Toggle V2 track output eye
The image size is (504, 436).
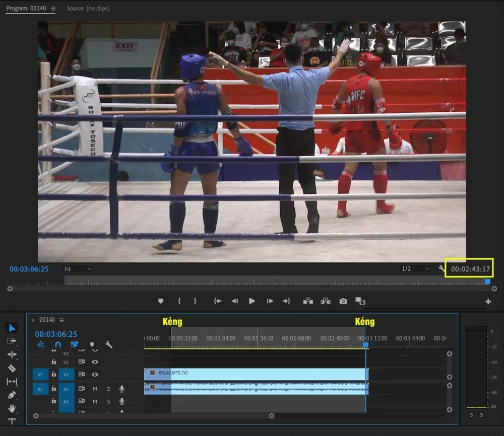click(95, 362)
